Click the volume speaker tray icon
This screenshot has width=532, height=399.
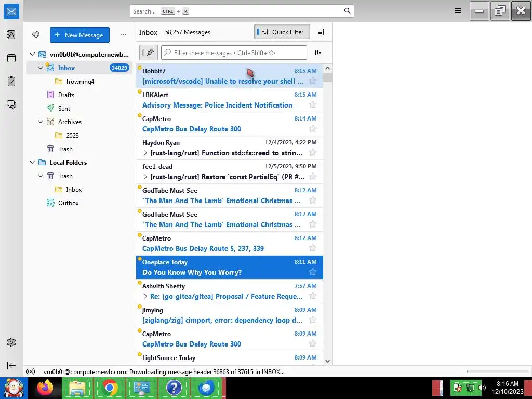(x=482, y=387)
